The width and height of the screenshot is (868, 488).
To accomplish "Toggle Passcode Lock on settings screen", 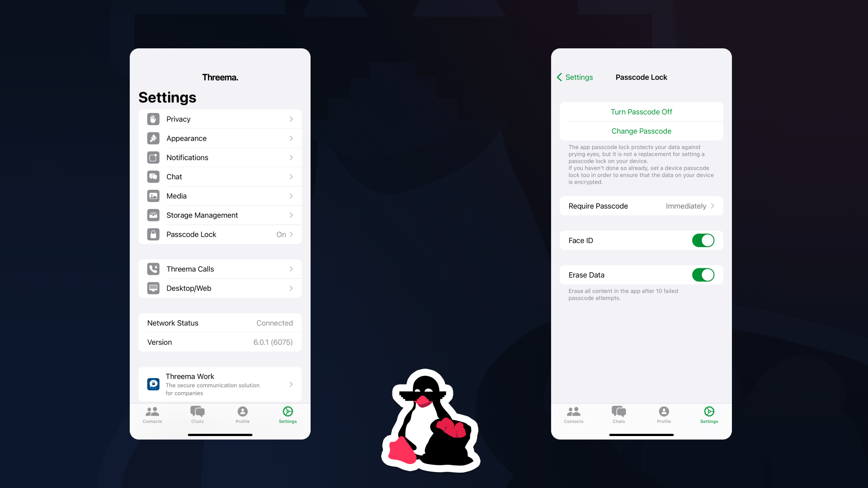I will pos(220,234).
